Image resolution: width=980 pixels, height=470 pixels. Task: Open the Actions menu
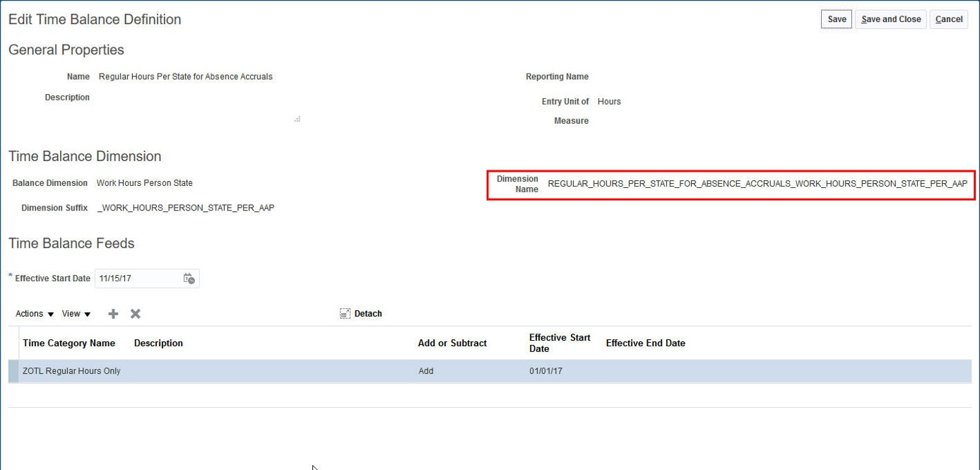(x=33, y=313)
